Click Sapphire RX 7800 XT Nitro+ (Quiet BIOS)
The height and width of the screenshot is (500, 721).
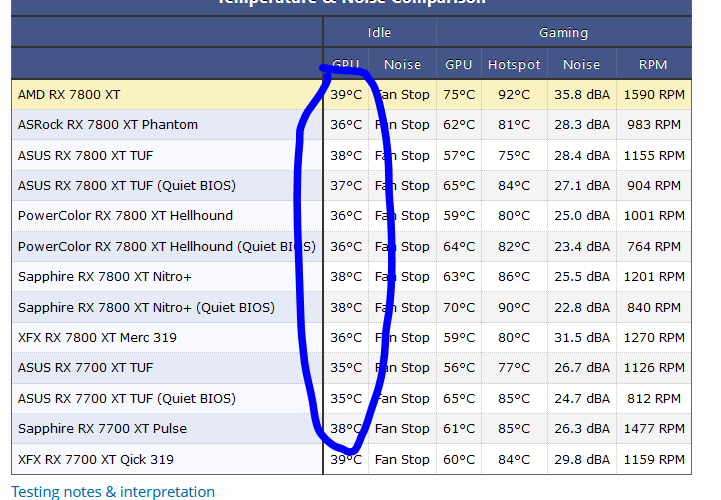147,307
